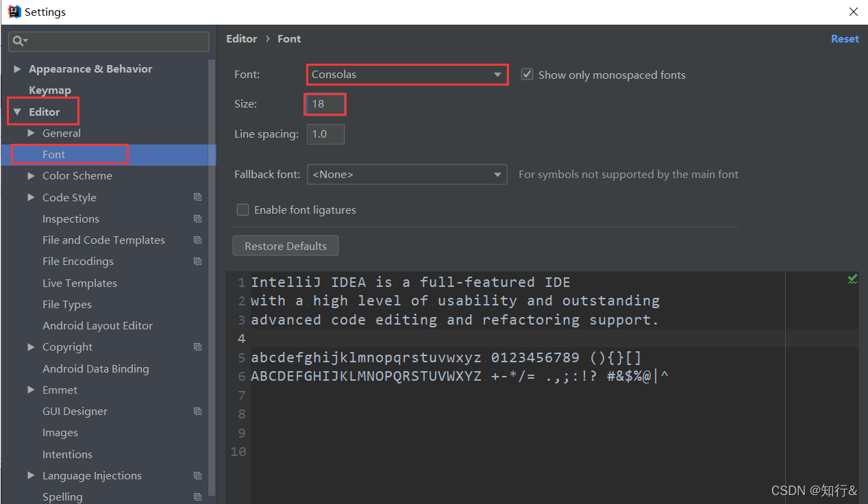Enable font ligatures checkbox
The height and width of the screenshot is (504, 868).
point(243,210)
